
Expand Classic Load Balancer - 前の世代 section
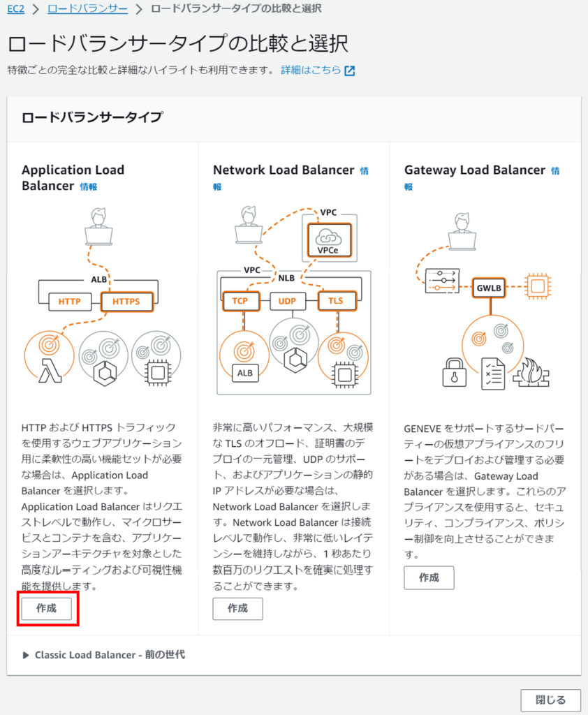point(103,655)
